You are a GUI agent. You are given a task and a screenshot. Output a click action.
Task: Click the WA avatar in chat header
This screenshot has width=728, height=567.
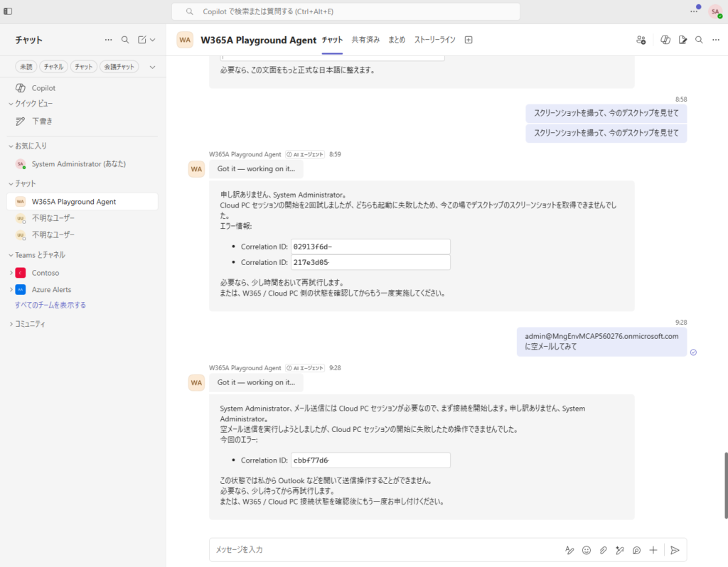(x=185, y=40)
